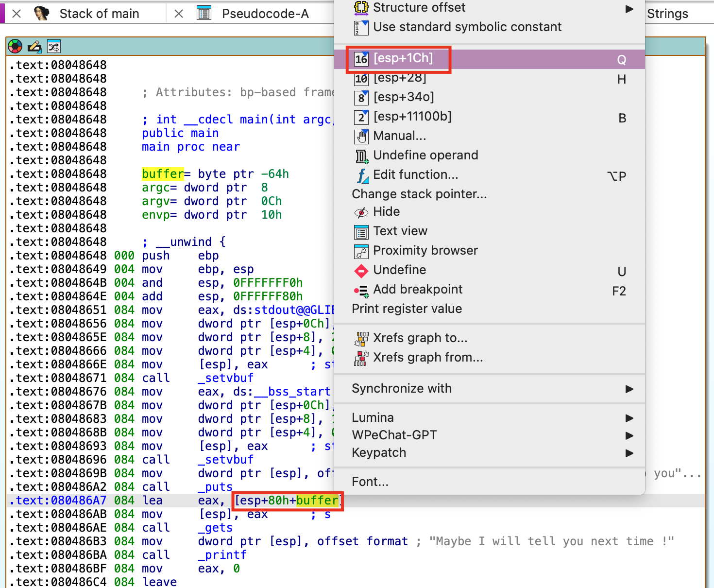Choose Change stack pointer...
The width and height of the screenshot is (714, 588).
[x=490, y=194]
